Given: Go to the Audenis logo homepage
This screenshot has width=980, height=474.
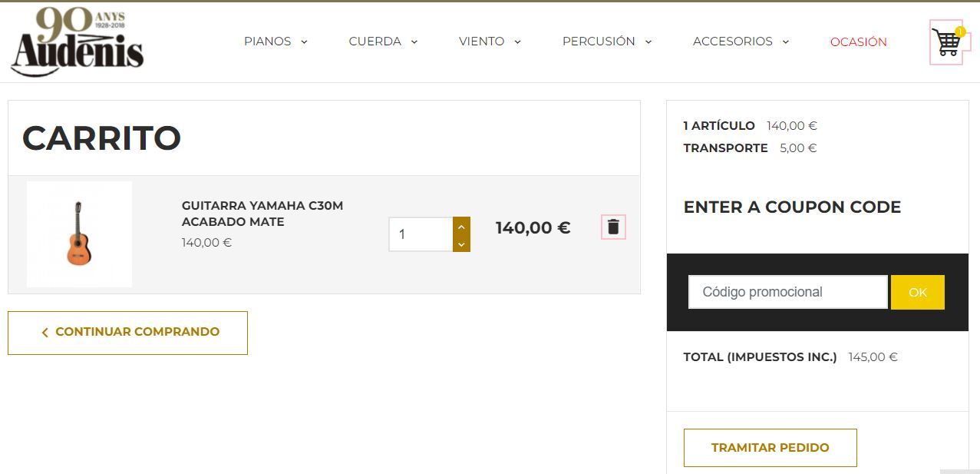Looking at the screenshot, I should click(78, 41).
